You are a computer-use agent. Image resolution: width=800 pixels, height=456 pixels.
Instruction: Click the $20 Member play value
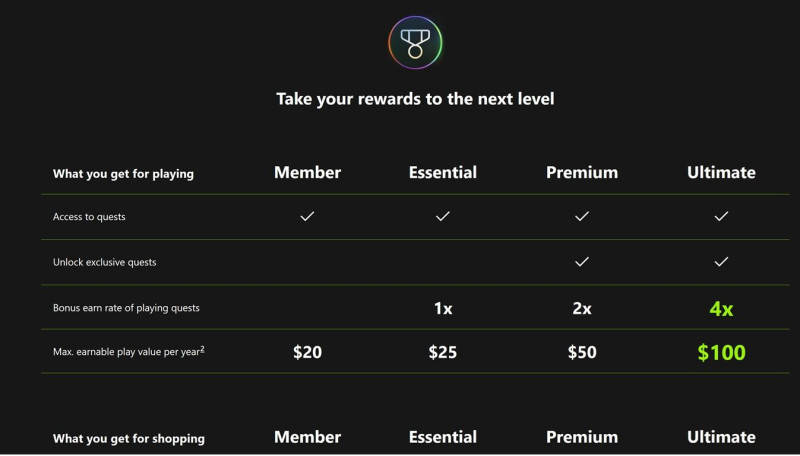[x=307, y=352]
